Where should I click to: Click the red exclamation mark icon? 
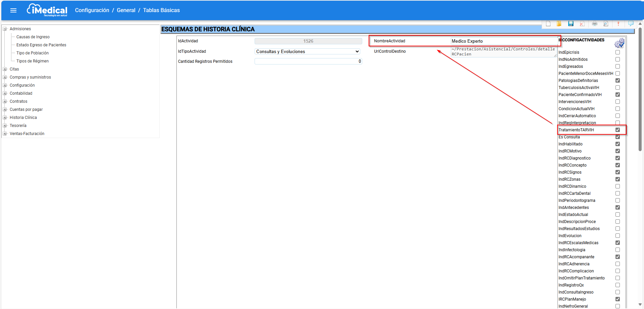618,24
